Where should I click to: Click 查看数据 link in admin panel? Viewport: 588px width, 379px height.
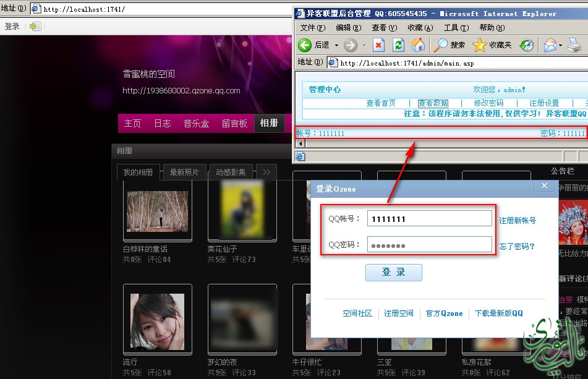[433, 103]
